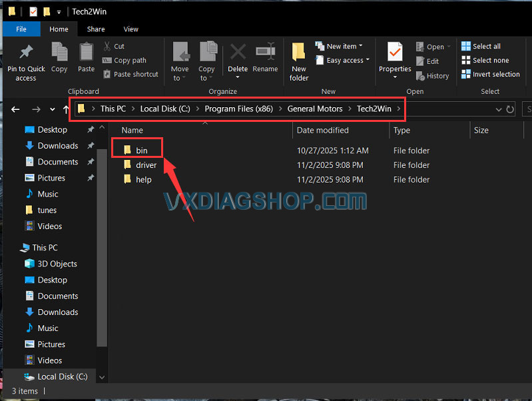The height and width of the screenshot is (401, 532).
Task: Open the Easy access dropdown
Action: [x=342, y=61]
